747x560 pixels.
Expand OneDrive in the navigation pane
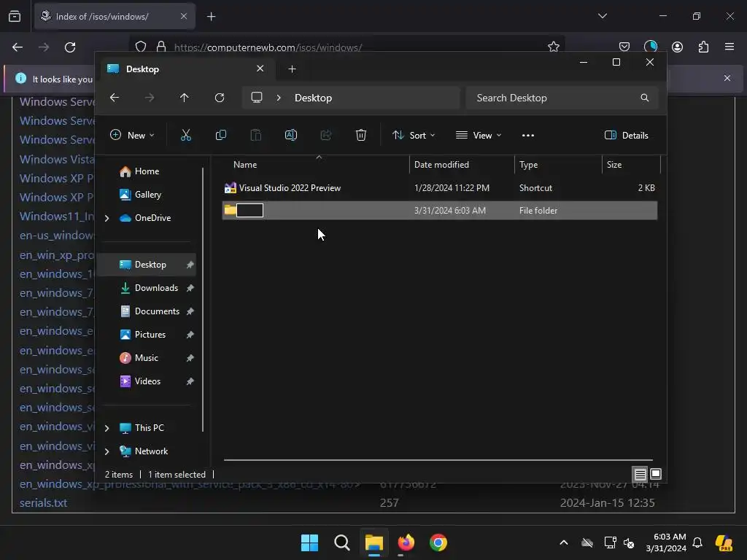point(107,218)
